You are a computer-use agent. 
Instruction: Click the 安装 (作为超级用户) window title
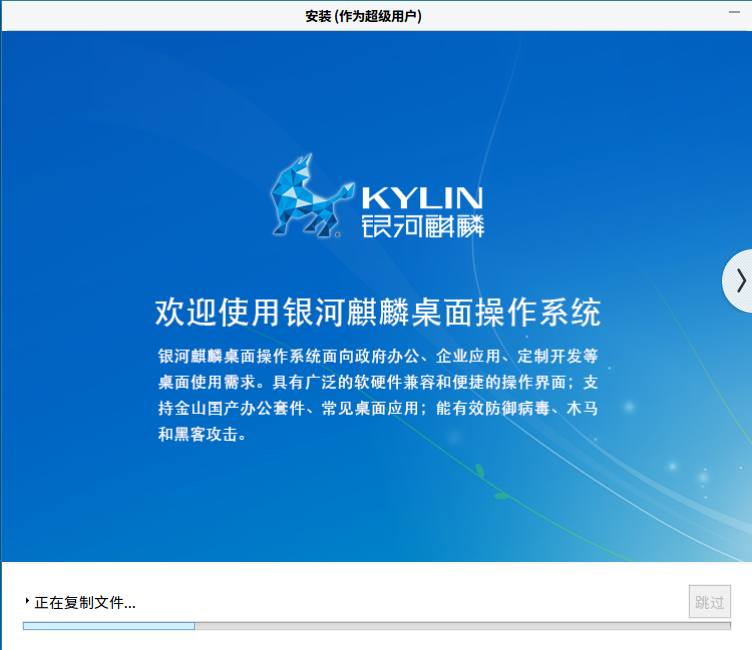(364, 16)
